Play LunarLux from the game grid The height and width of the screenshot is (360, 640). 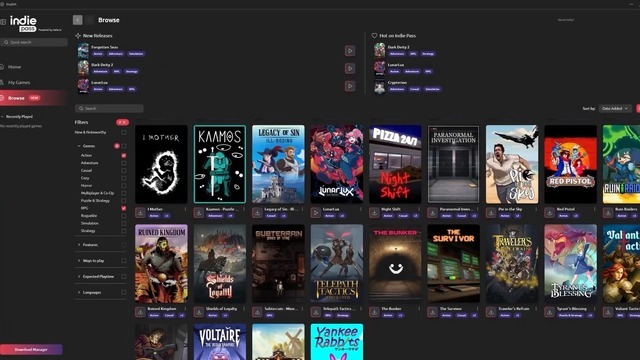(x=316, y=213)
